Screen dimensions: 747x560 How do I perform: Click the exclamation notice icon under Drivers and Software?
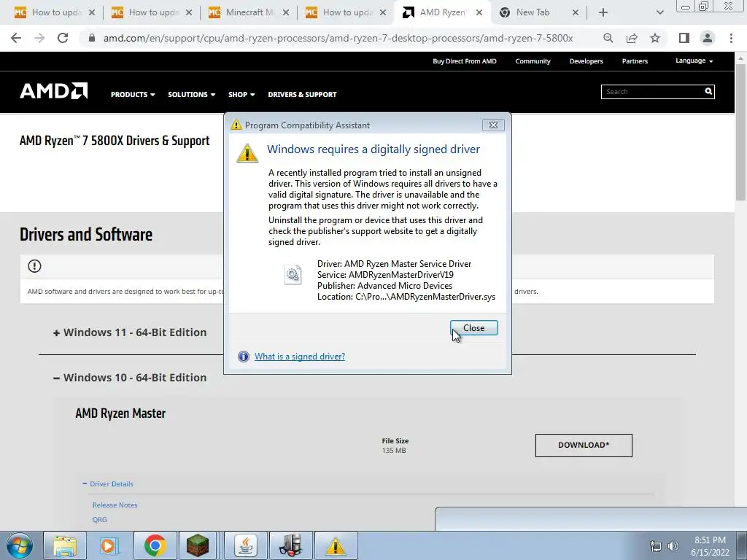point(34,266)
